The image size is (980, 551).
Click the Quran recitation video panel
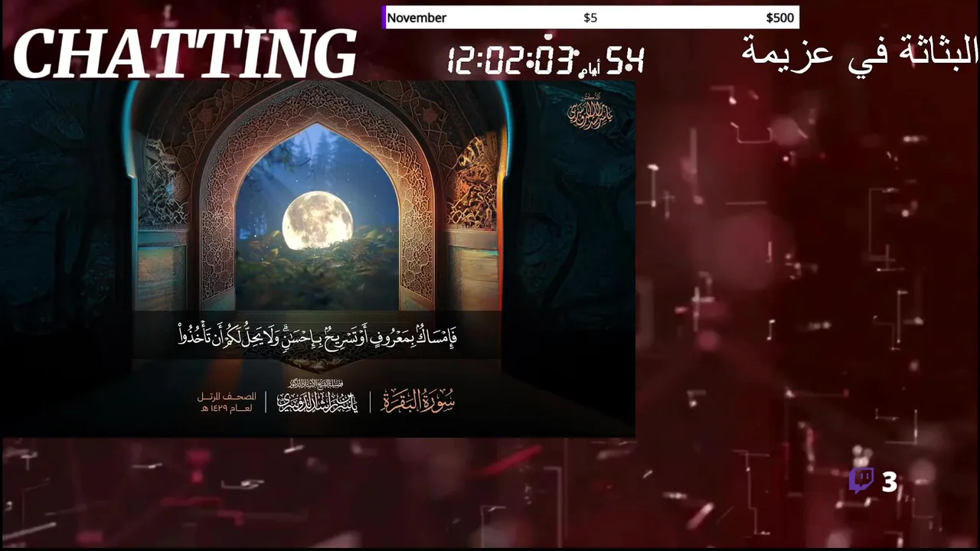318,259
